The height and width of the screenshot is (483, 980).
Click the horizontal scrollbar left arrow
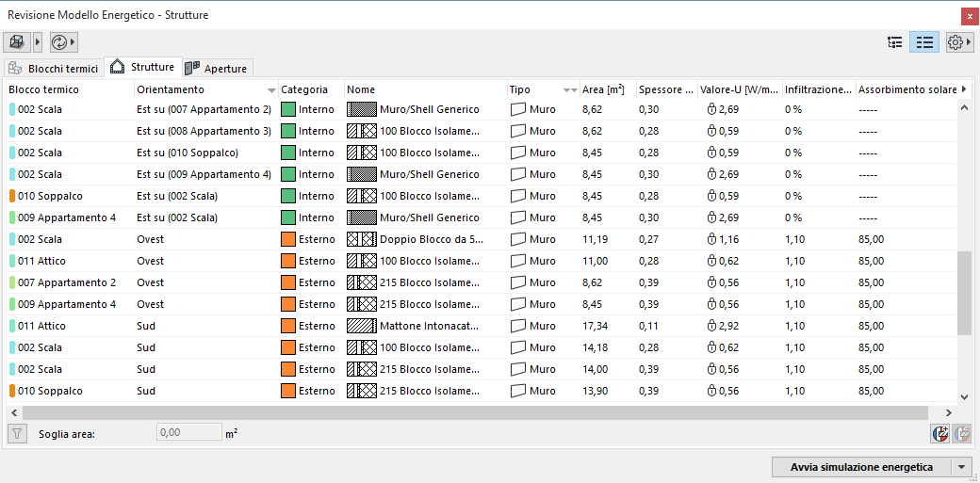pos(14,412)
